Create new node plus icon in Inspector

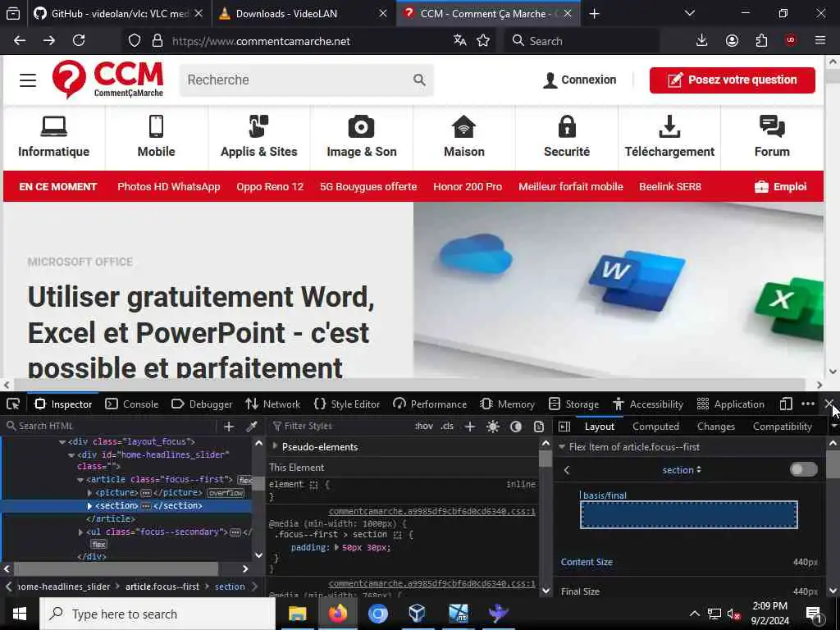[229, 427]
